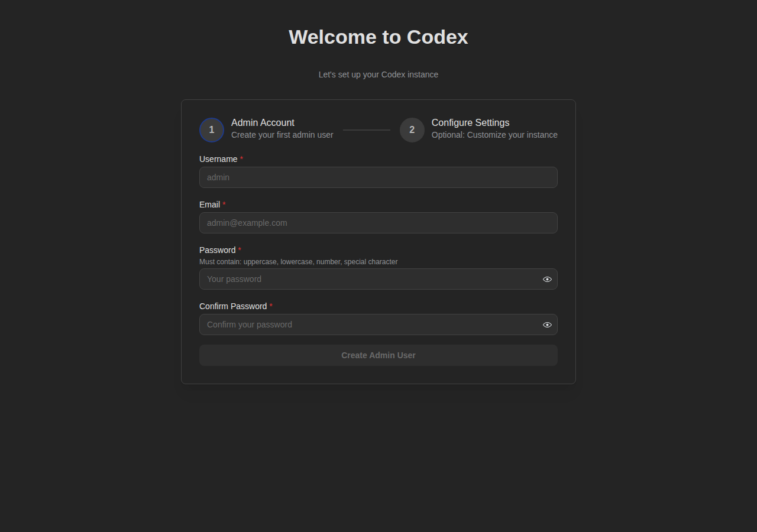Screen dimensions: 757x532
Task: Click the password requirements hint text
Action: pyautogui.click(x=298, y=262)
